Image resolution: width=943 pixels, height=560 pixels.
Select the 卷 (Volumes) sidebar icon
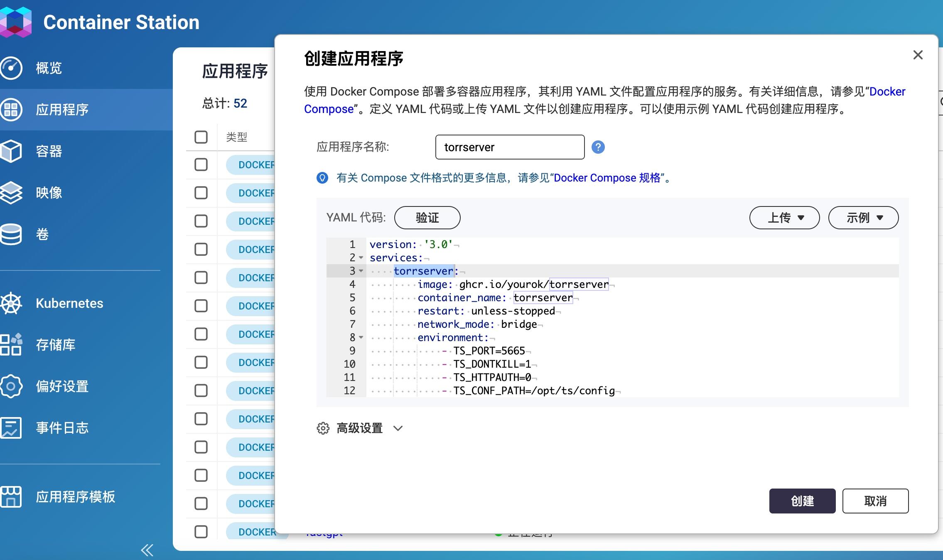(43, 234)
